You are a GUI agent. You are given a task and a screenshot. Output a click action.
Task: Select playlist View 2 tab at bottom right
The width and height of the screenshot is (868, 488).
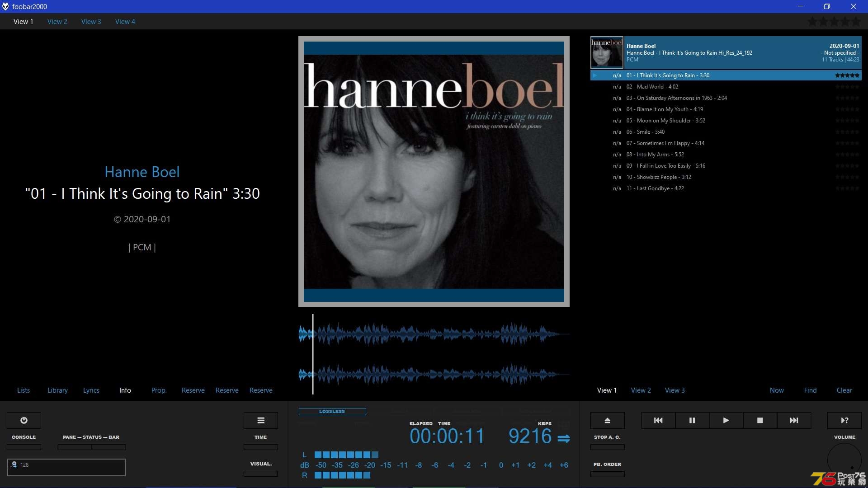[641, 390]
